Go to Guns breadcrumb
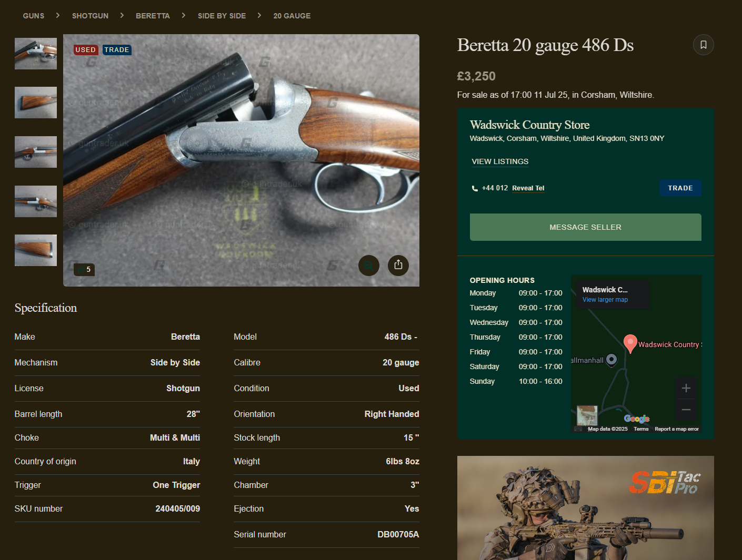Screen dimensions: 742x560 34,16
